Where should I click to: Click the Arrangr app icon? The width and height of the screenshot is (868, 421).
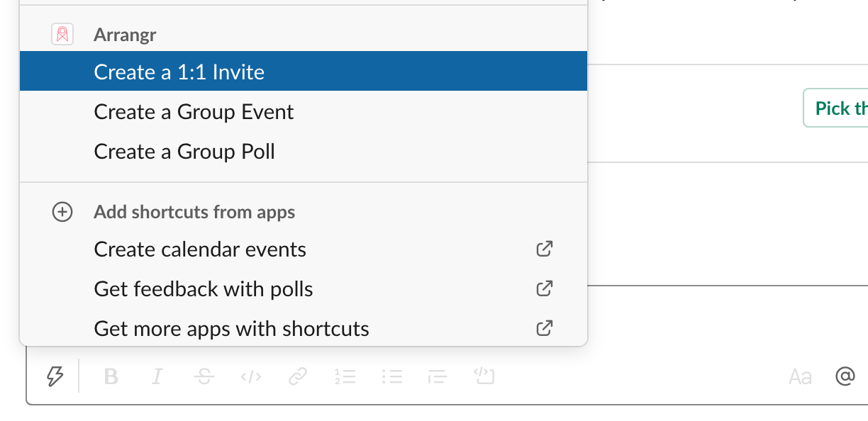tap(62, 34)
